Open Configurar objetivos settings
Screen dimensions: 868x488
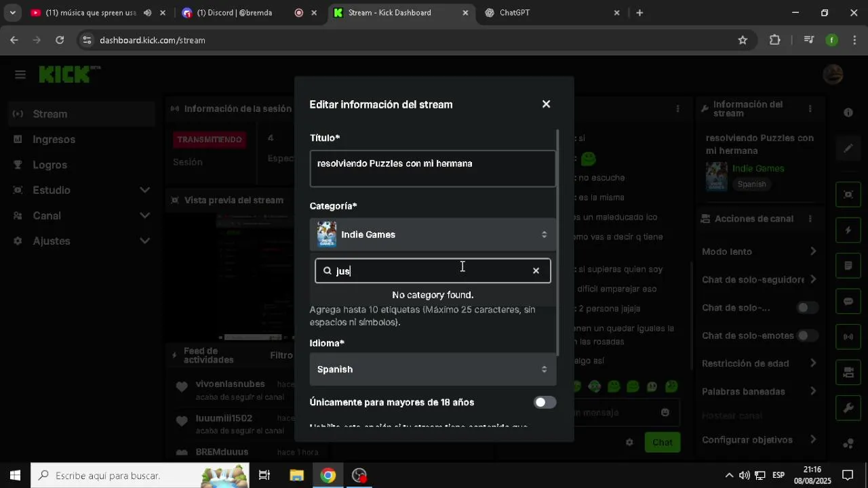(x=759, y=440)
